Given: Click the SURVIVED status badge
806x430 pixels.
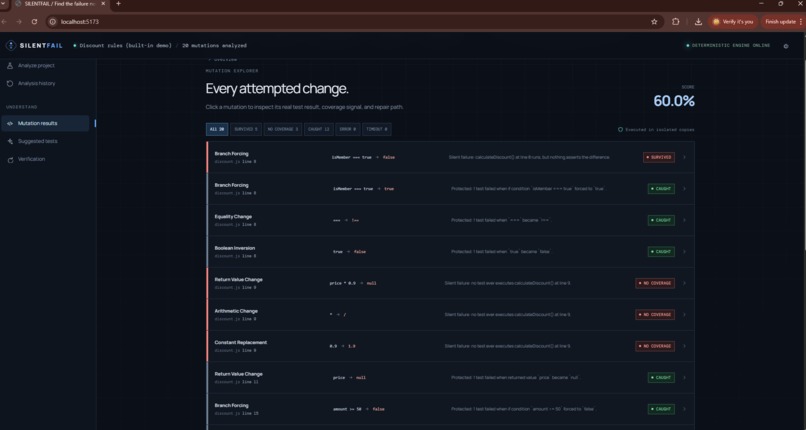Looking at the screenshot, I should coord(659,157).
